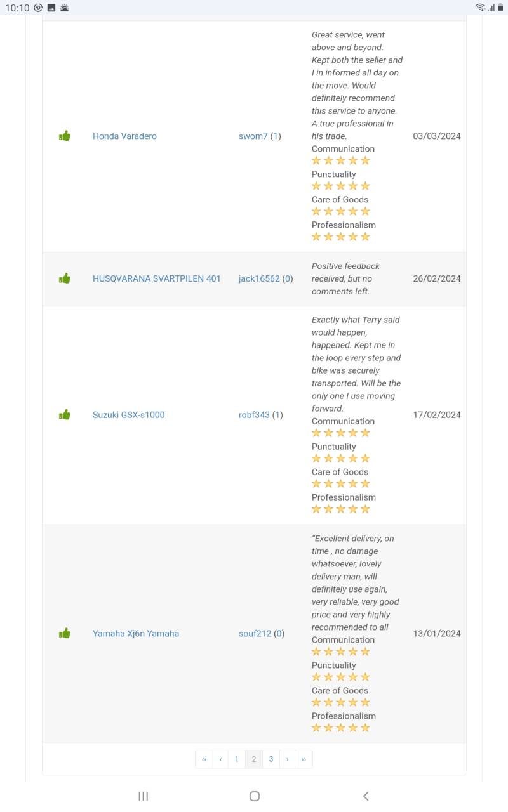
Task: View user souf212 profile
Action: tap(255, 633)
